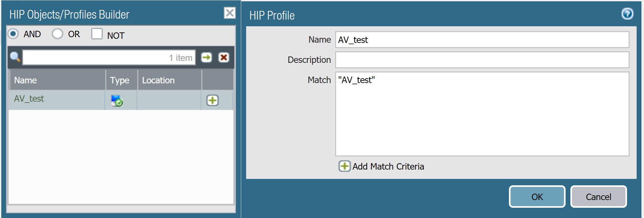This screenshot has height=218, width=644.
Task: Click the magnifier search icon
Action: click(x=15, y=57)
